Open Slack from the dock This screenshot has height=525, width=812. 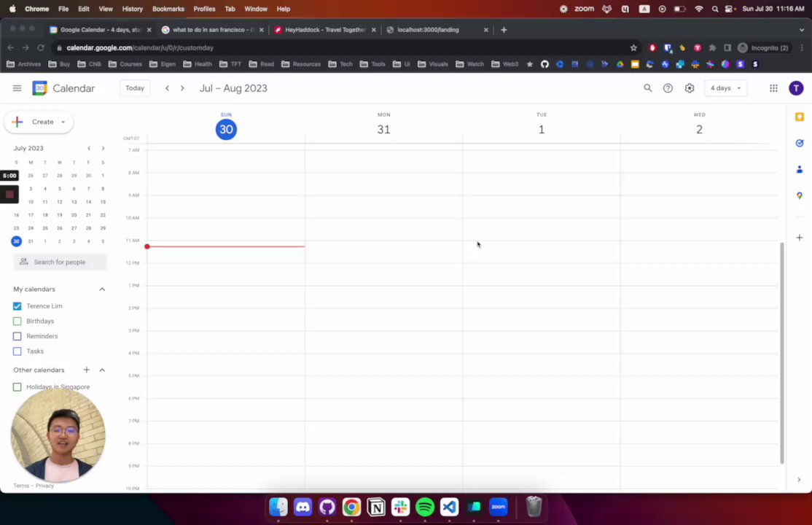point(400,507)
